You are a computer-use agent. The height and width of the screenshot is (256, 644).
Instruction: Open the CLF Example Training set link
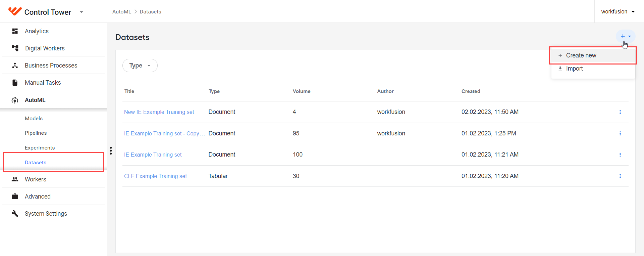[x=155, y=176]
